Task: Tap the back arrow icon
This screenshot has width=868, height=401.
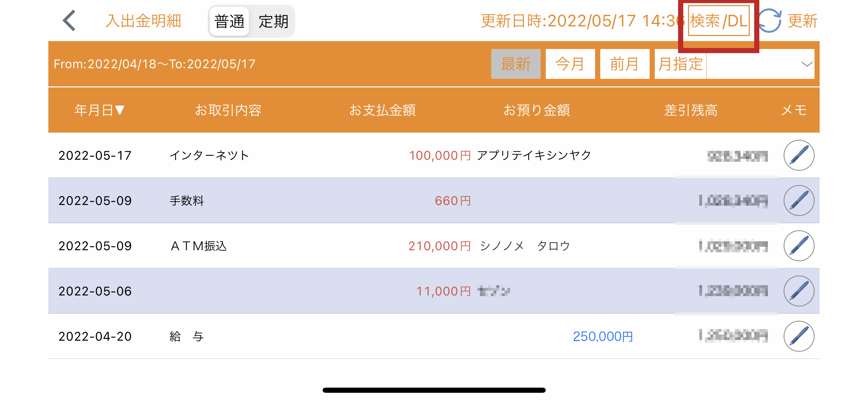Action: [69, 21]
